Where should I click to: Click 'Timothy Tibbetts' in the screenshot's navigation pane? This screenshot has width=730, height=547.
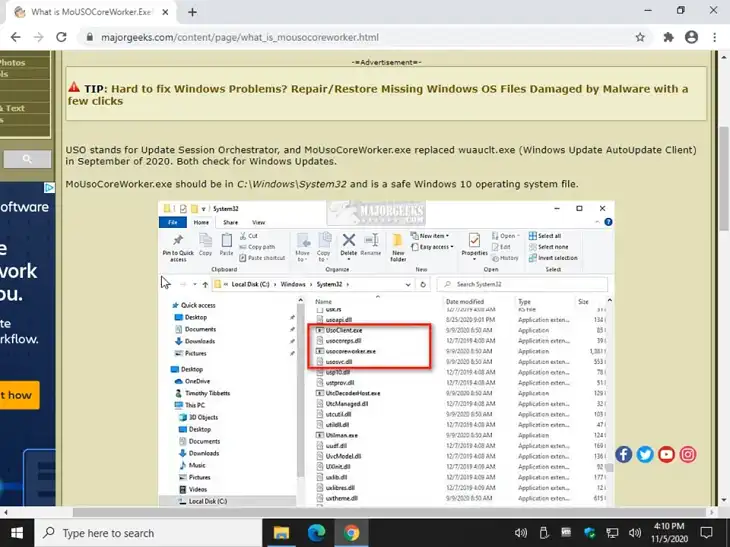coord(207,393)
